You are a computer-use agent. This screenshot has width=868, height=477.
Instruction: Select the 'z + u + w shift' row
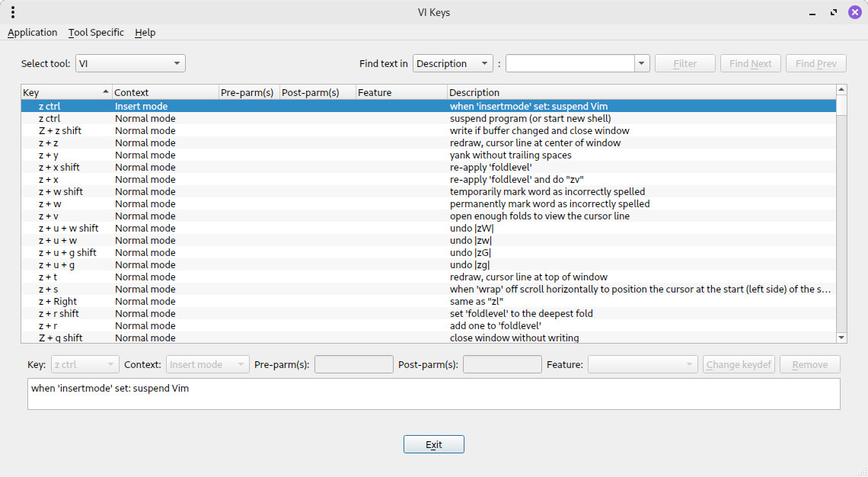coord(429,228)
